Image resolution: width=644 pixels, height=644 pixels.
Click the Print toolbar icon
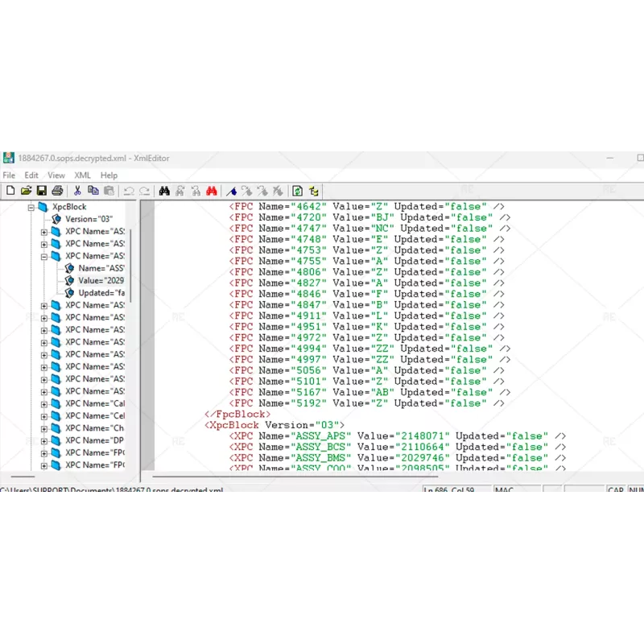(x=56, y=190)
